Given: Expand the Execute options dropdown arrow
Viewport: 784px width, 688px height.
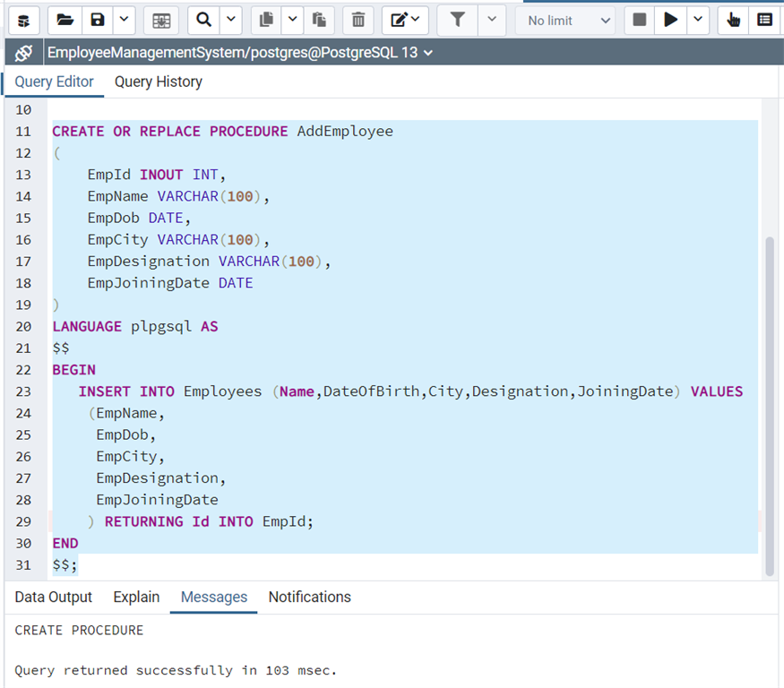Looking at the screenshot, I should pos(698,20).
